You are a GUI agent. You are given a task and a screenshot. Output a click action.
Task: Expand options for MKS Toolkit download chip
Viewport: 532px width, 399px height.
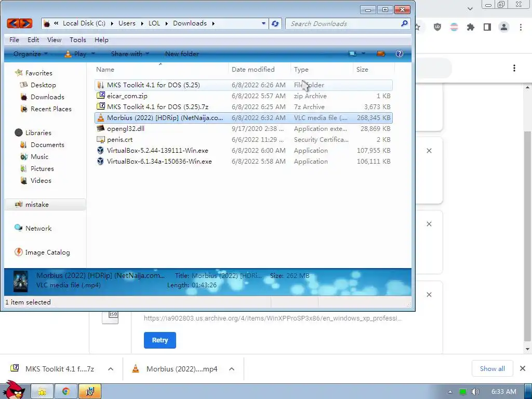[x=111, y=369]
